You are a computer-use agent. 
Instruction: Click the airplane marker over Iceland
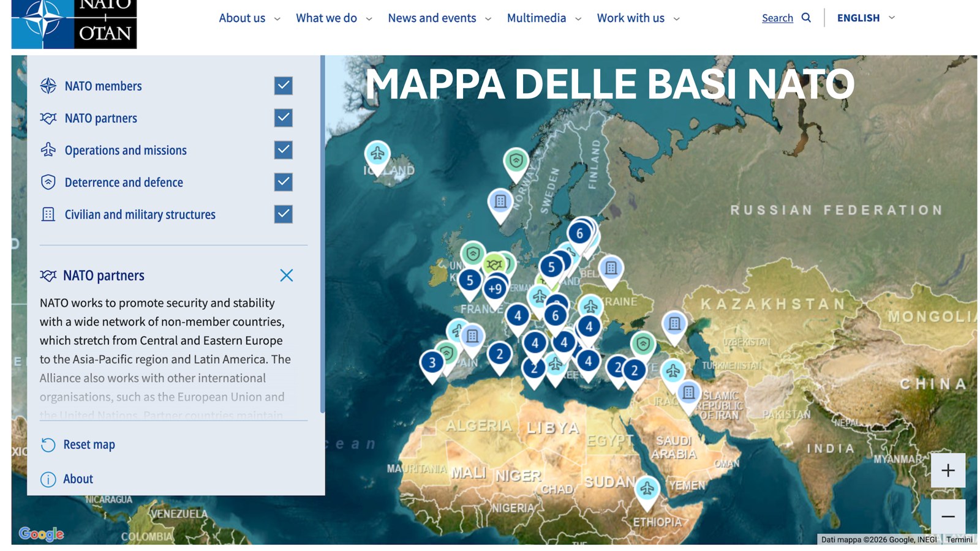click(x=377, y=154)
